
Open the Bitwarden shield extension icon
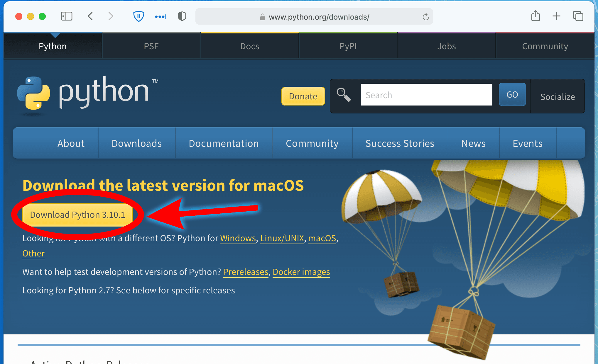[x=138, y=16]
